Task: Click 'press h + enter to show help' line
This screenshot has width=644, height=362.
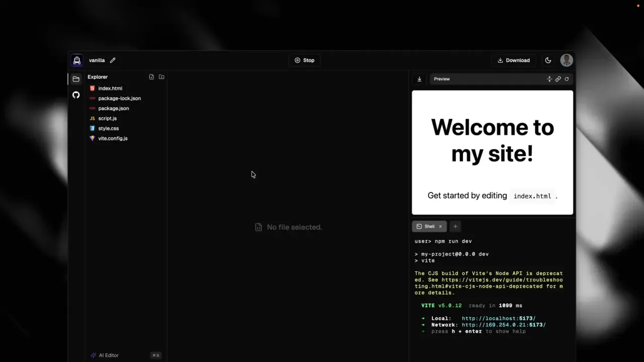Action: coord(478,332)
